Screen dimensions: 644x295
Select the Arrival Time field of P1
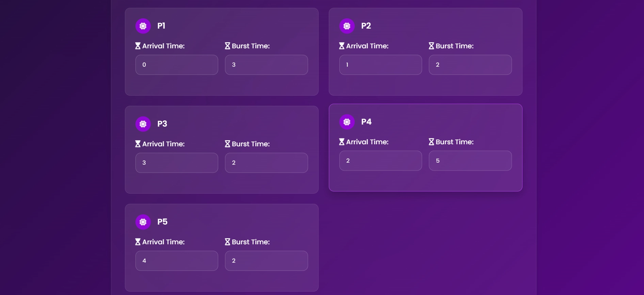(x=176, y=65)
